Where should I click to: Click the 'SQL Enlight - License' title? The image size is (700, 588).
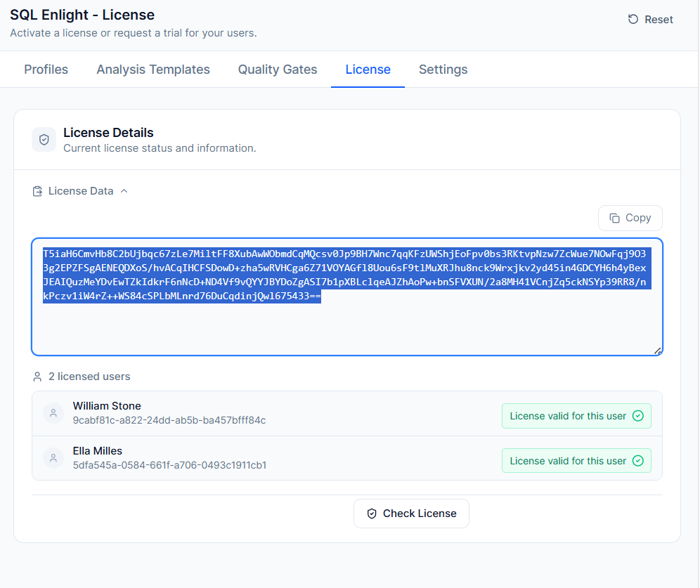pos(82,15)
